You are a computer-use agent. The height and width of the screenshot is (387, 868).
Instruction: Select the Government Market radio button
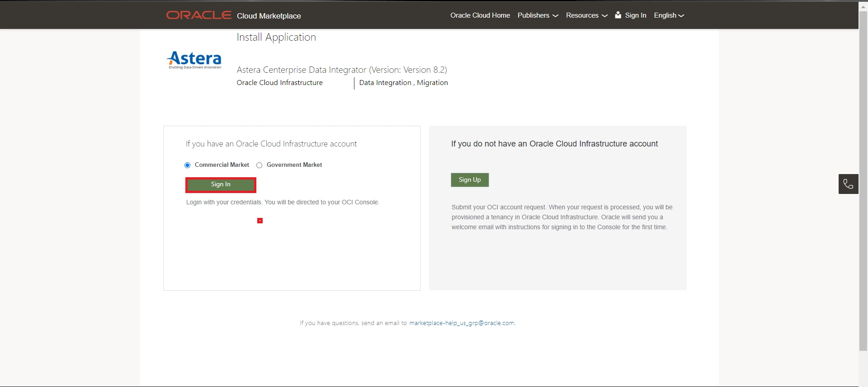click(259, 165)
